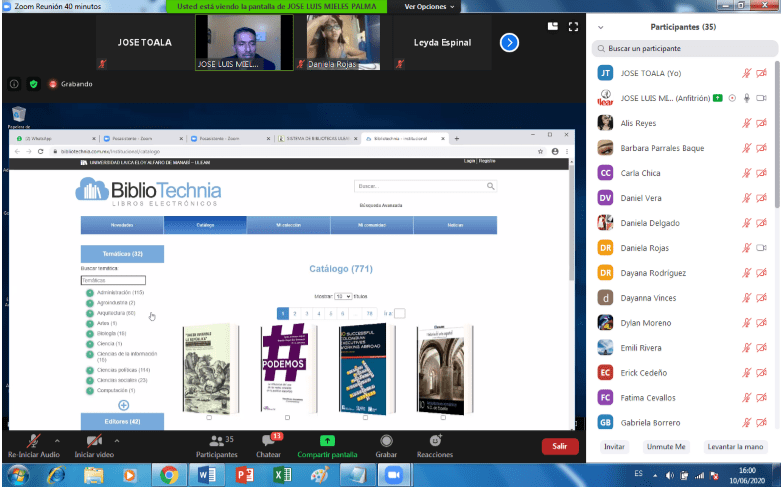The width and height of the screenshot is (782, 487).
Task: Expand the Temáticas (32) section
Action: (x=122, y=254)
